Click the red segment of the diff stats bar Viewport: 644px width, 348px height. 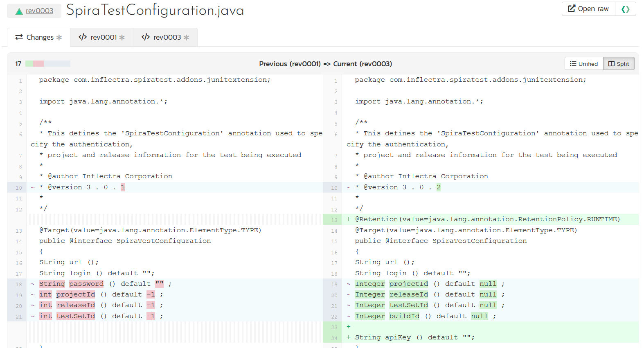[38, 64]
